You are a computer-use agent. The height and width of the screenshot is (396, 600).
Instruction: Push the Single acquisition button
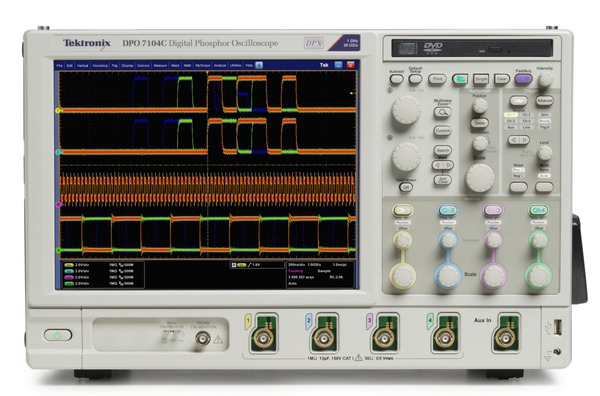(x=481, y=79)
